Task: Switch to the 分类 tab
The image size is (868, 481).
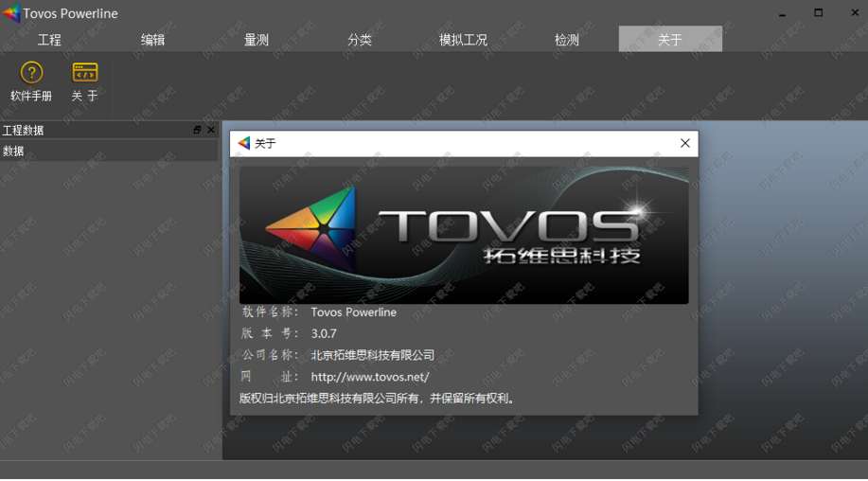Action: click(360, 40)
